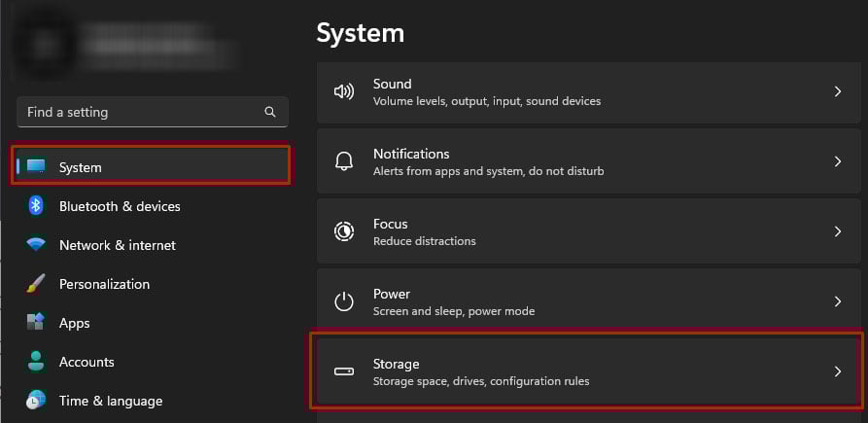Click the Power button icon
The height and width of the screenshot is (423, 868).
coord(344,301)
